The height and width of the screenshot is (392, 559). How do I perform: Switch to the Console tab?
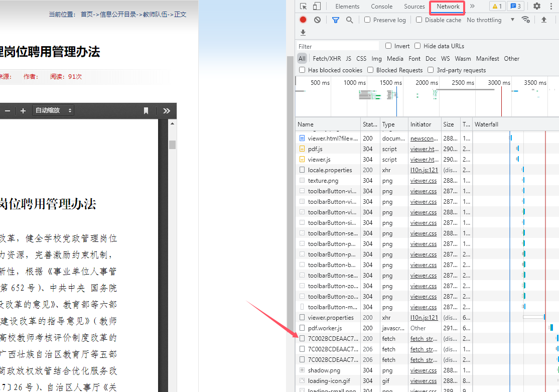coord(381,7)
